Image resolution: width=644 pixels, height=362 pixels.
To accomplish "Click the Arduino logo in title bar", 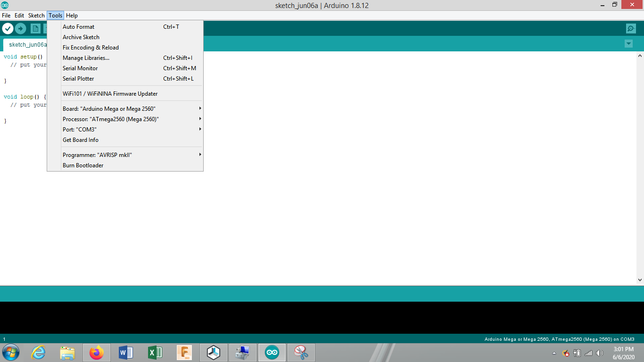I will 5,5.
